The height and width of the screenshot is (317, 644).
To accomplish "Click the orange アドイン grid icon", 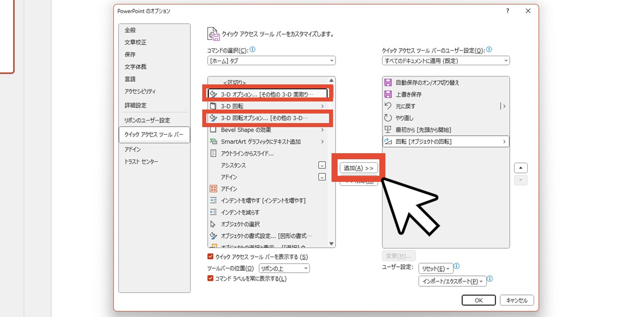I will pyautogui.click(x=213, y=189).
